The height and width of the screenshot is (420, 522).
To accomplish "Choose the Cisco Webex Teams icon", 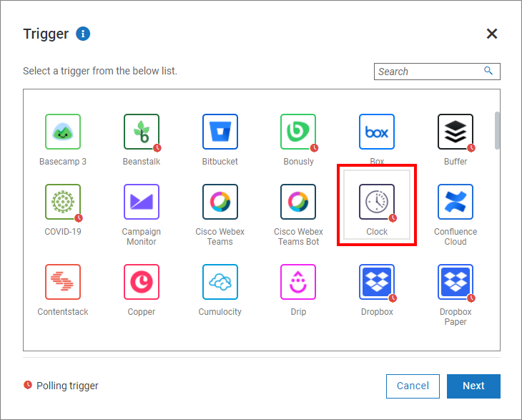I will coord(220,202).
